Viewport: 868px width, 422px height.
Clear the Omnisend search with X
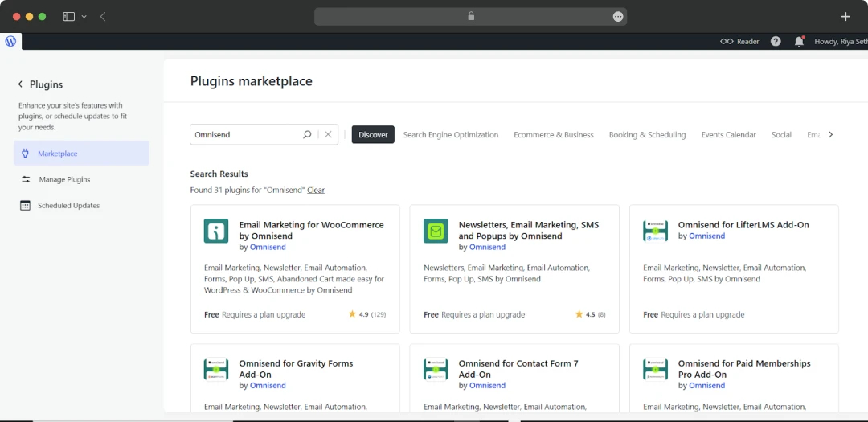point(328,134)
